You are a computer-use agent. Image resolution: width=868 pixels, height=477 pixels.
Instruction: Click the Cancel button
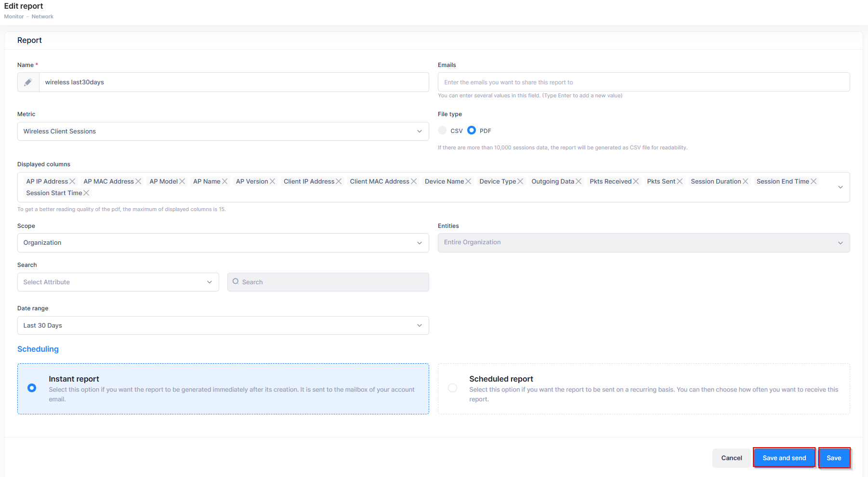click(x=731, y=458)
